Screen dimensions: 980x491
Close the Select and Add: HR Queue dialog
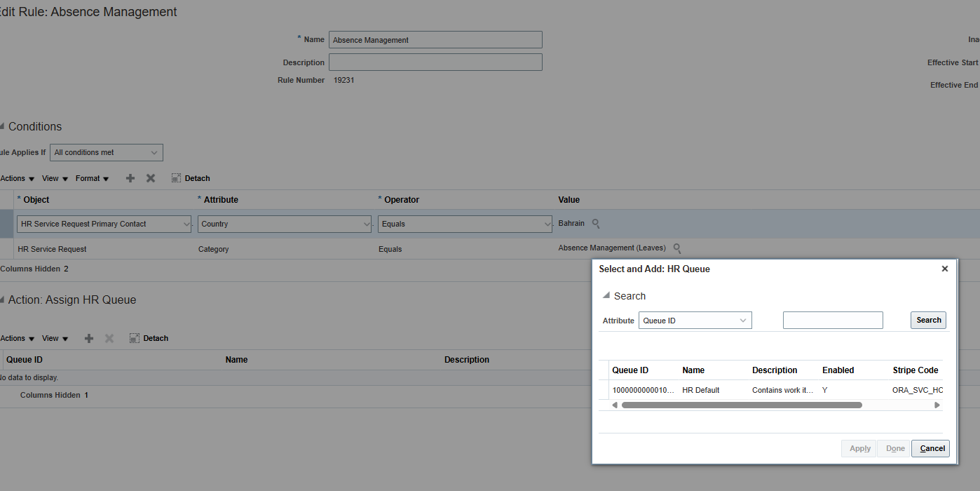tap(944, 269)
